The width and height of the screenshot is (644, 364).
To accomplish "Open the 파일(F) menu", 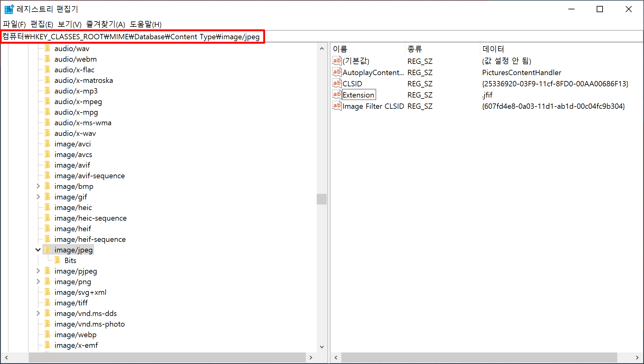I will [x=14, y=24].
